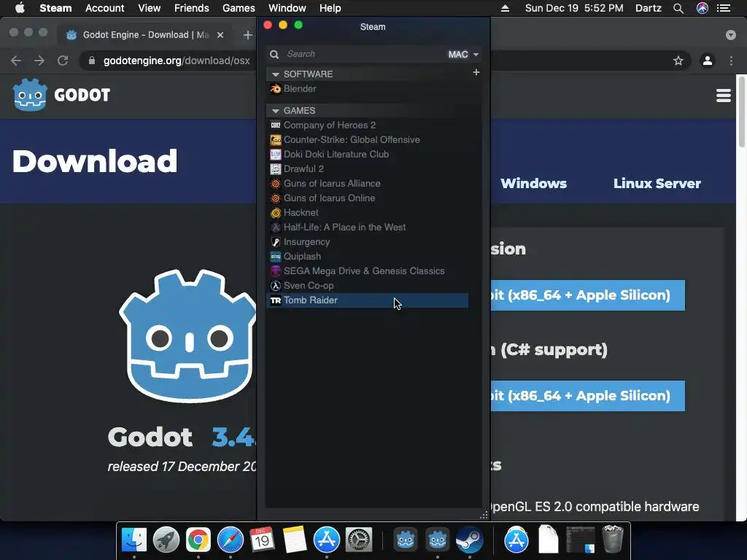
Task: Switch to the Windows download tab
Action: click(x=533, y=183)
